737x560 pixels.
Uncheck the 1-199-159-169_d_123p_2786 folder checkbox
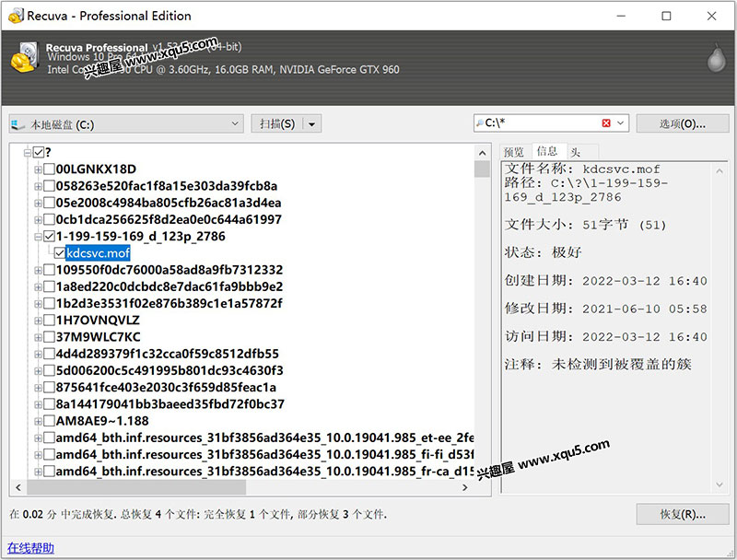click(x=49, y=237)
